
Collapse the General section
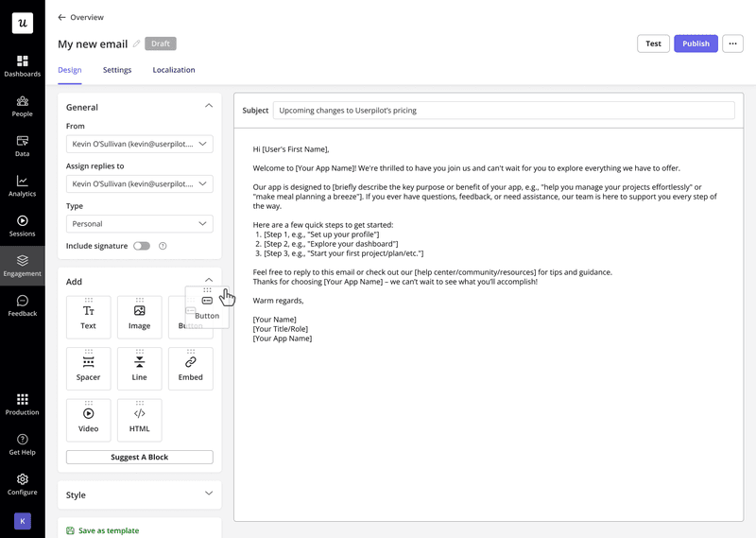(209, 106)
